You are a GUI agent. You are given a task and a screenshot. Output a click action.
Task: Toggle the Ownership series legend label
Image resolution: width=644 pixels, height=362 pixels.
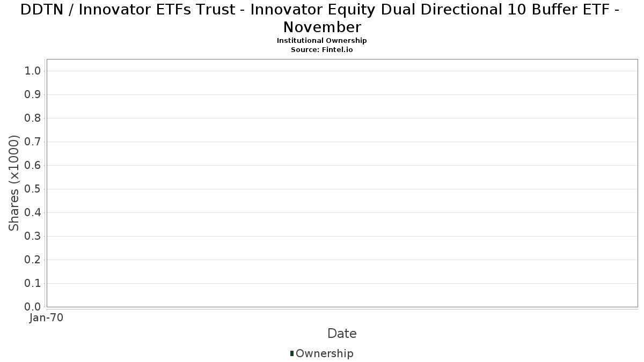coord(324,353)
